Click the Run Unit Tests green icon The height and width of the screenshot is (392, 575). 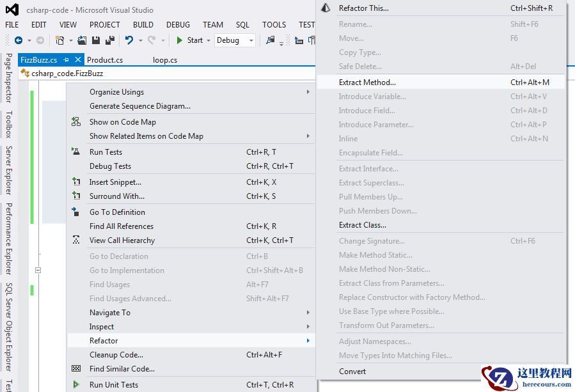[76, 384]
